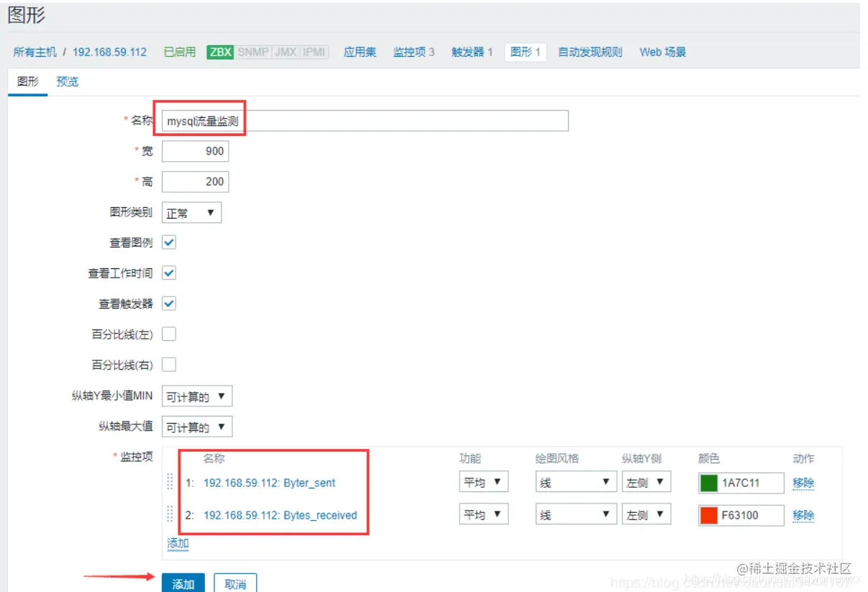Click the 宽 width field showing 900
The width and height of the screenshot is (868, 592).
tap(195, 151)
